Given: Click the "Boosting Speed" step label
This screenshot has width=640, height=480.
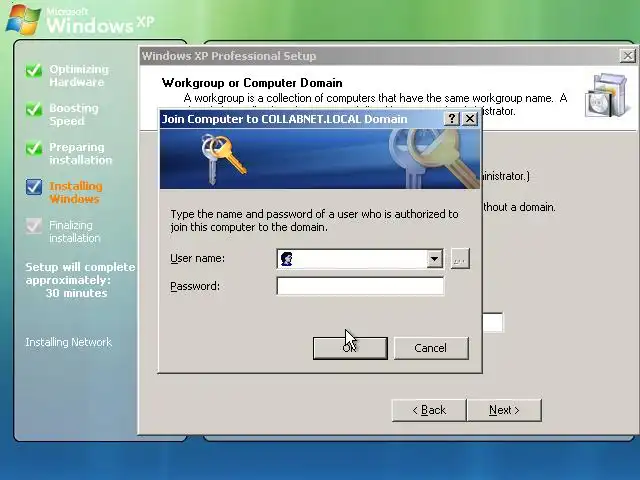Looking at the screenshot, I should (x=73, y=114).
